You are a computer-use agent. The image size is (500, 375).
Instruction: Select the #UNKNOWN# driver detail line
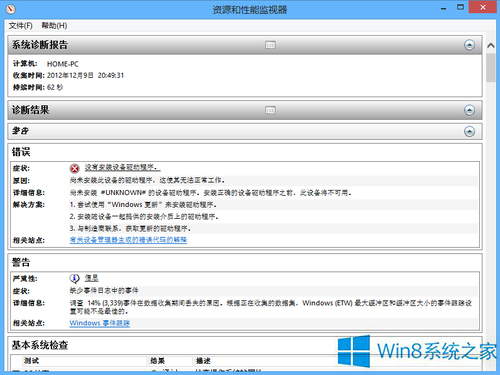click(x=210, y=193)
